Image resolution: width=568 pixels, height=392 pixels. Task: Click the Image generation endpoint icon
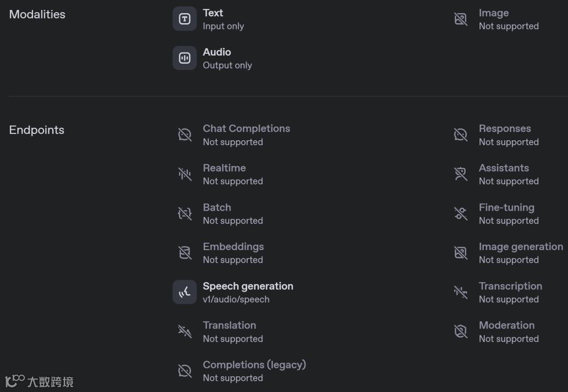(461, 253)
